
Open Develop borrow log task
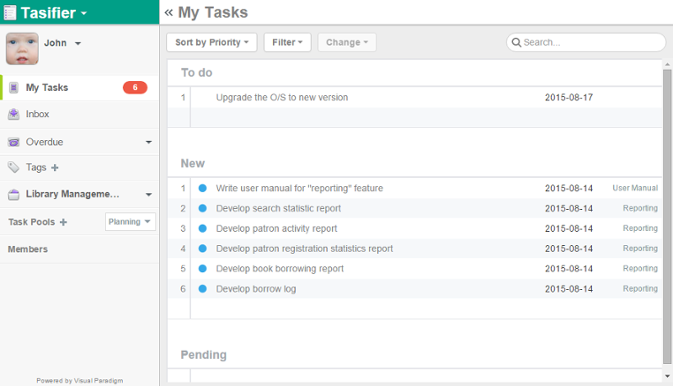coord(256,289)
